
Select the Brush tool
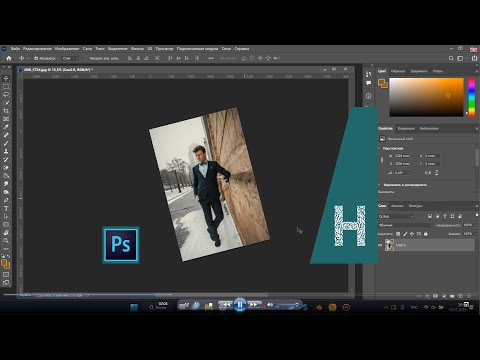(x=6, y=143)
